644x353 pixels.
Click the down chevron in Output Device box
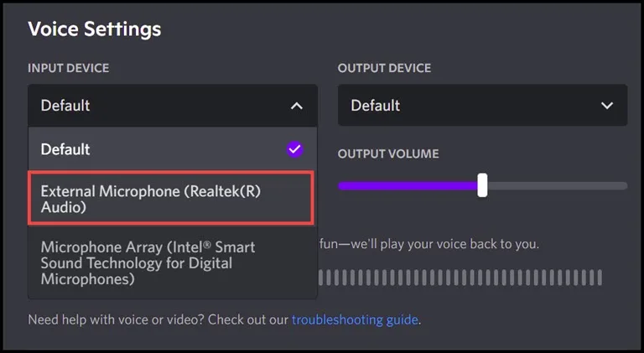(606, 106)
